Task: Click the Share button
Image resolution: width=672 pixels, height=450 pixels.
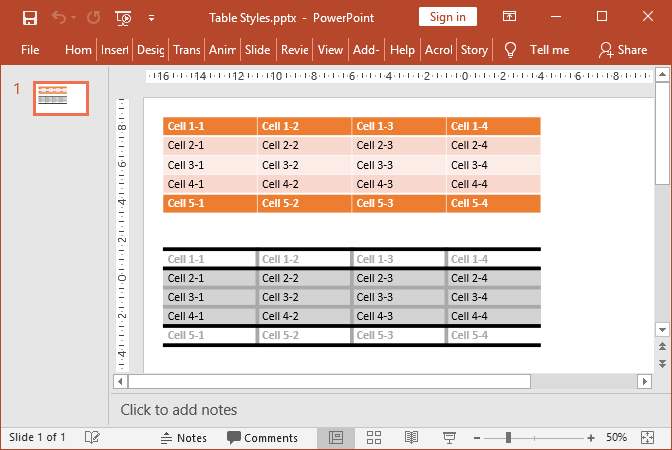Action: pos(622,49)
